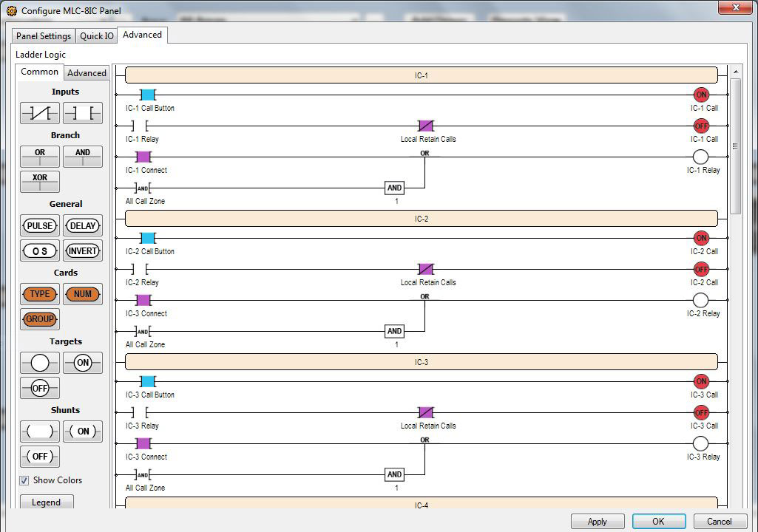Select the ON target tool
758x532 pixels.
click(83, 363)
